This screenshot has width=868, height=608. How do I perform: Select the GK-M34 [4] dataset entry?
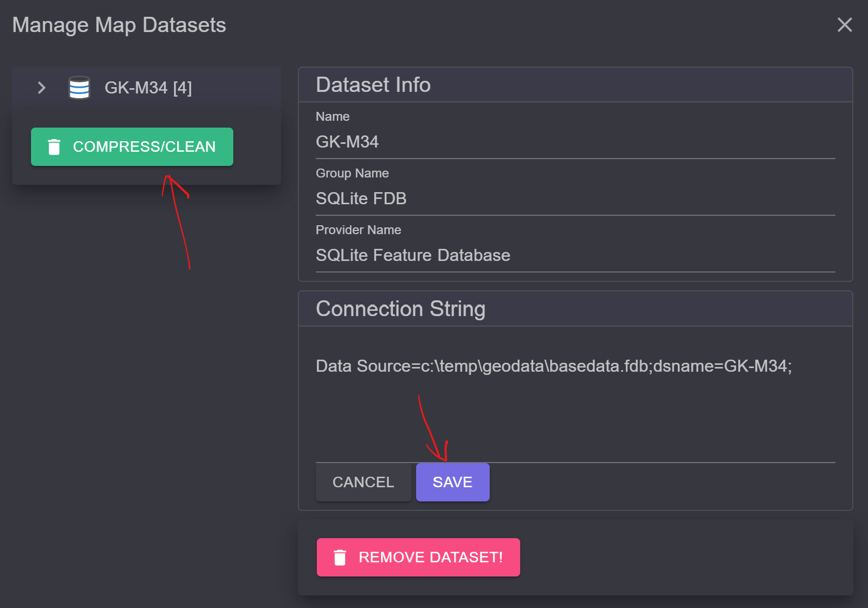148,88
